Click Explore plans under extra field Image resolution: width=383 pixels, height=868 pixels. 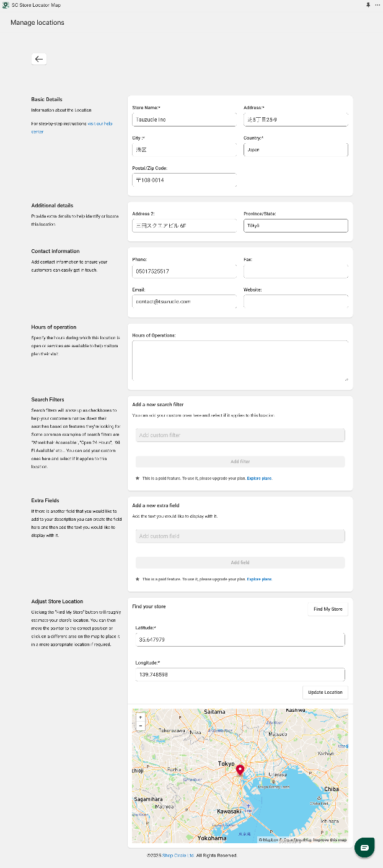pyautogui.click(x=260, y=579)
